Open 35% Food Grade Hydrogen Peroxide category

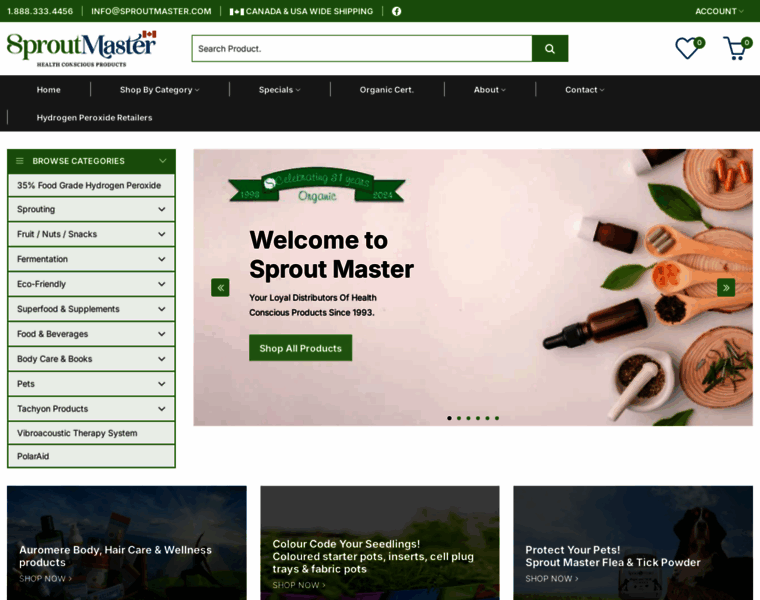91,185
